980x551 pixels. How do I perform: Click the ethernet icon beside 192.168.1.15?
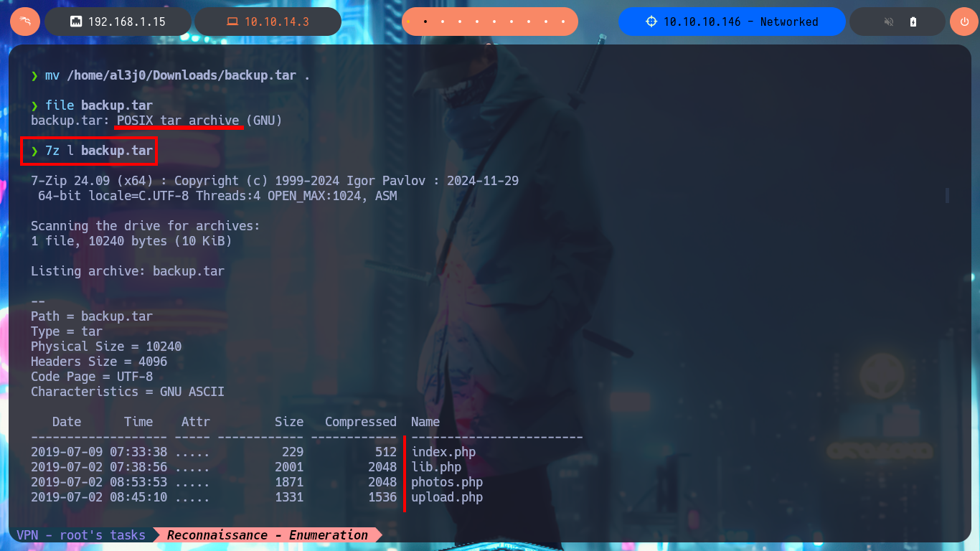[76, 22]
